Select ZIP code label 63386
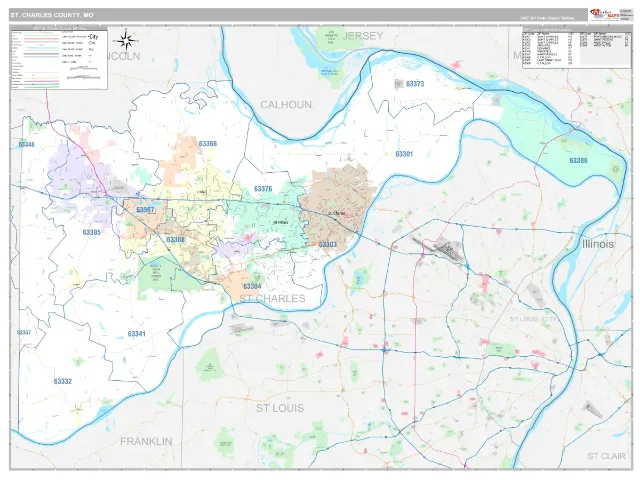This screenshot has height=480, width=640. tap(578, 160)
